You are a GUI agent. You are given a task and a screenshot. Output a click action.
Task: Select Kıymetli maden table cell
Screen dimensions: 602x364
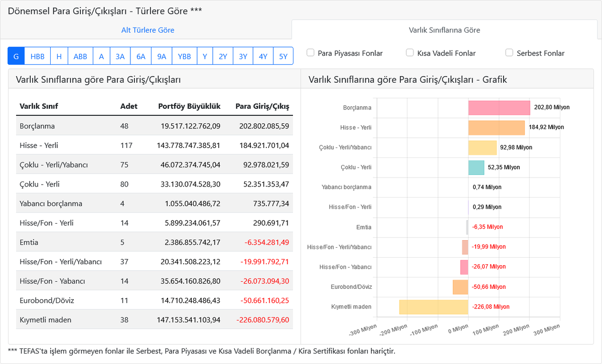point(45,320)
